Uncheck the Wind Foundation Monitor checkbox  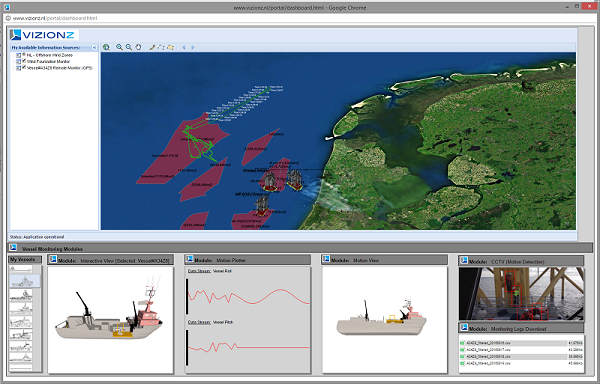pyautogui.click(x=24, y=61)
